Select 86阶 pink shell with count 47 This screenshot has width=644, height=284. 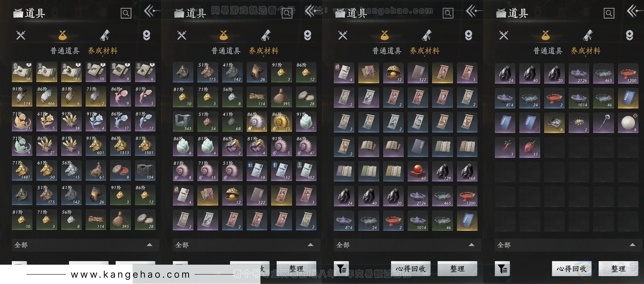click(306, 146)
